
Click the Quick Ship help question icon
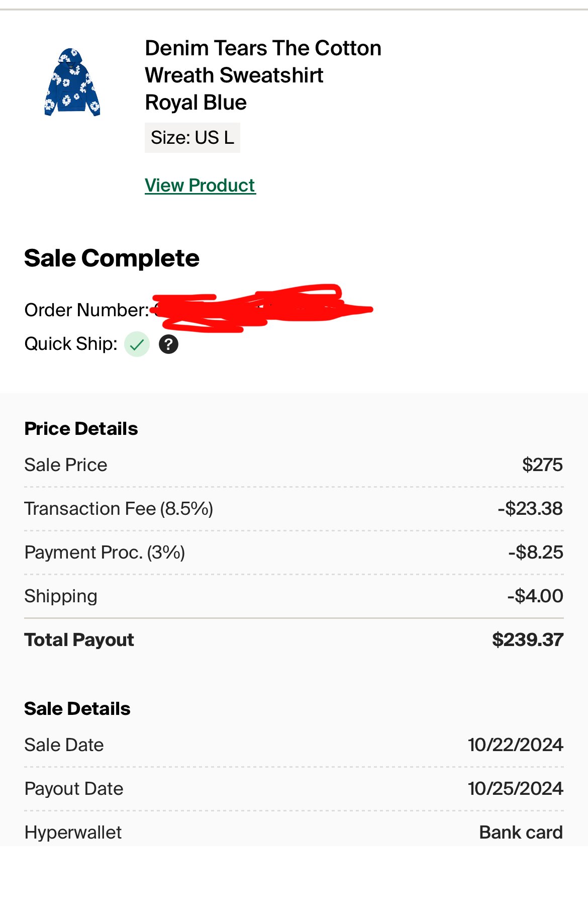169,344
